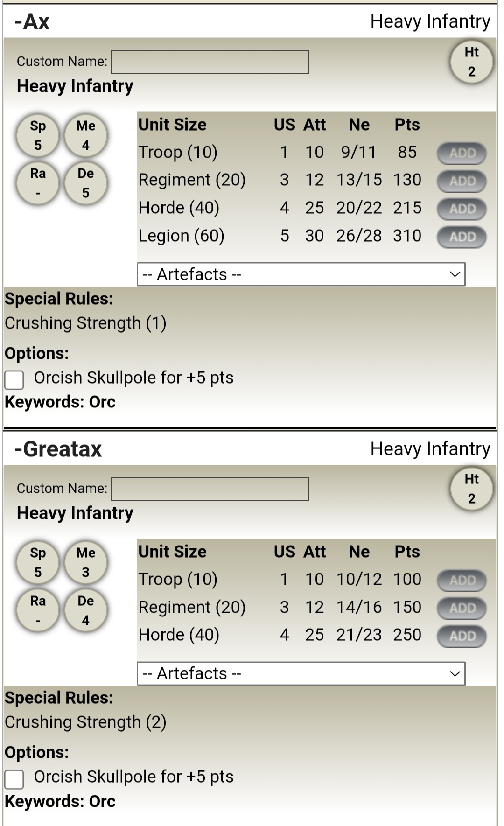Add an Ax Troop (10) unit
Image resolution: width=504 pixels, height=826 pixels.
pos(462,153)
